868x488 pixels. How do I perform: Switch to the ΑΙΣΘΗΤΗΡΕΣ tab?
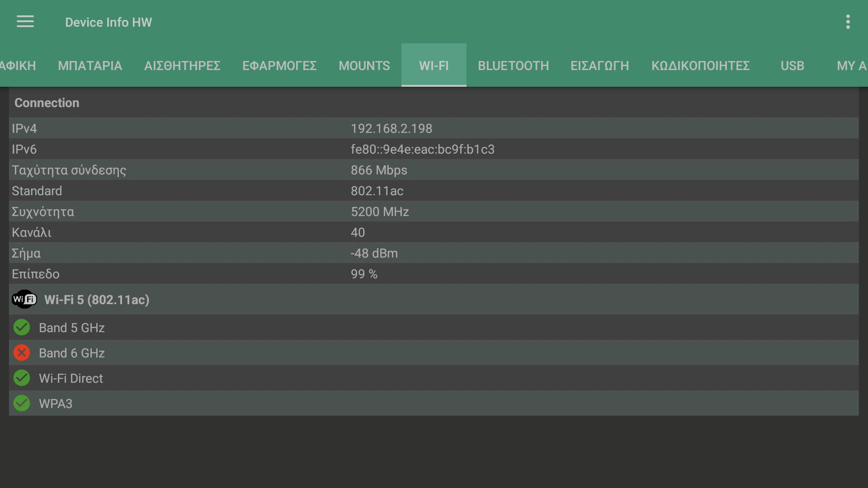click(182, 66)
